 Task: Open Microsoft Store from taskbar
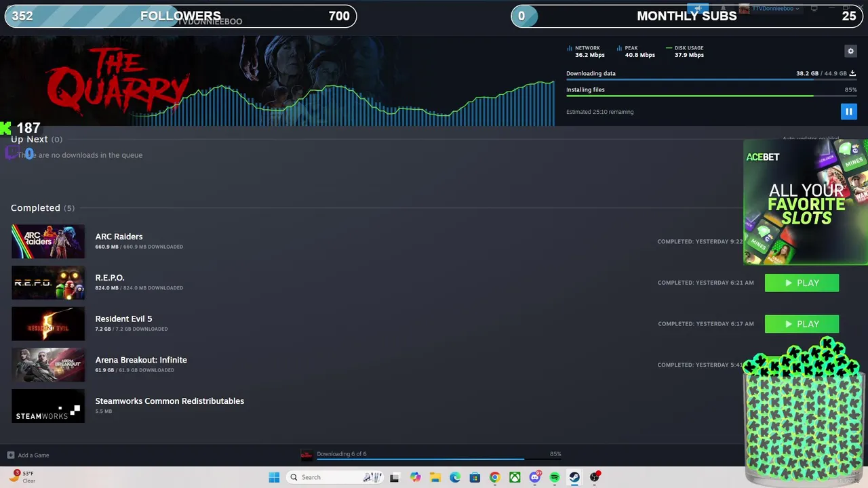click(475, 477)
